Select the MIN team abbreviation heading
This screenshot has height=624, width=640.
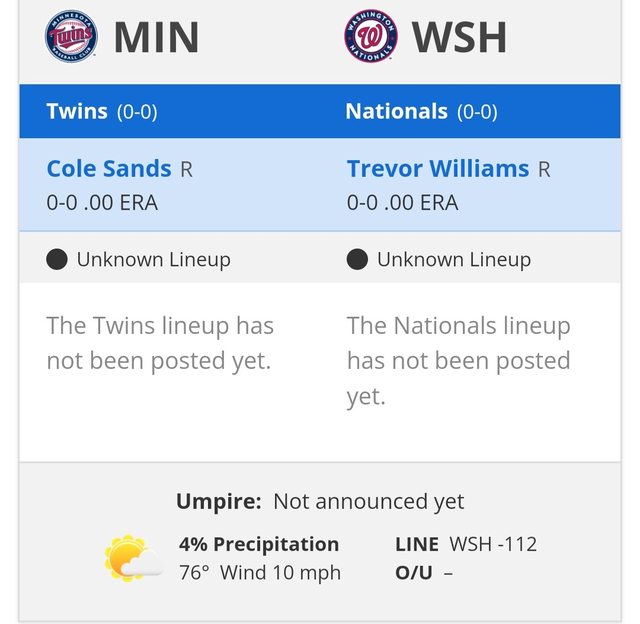[x=156, y=38]
